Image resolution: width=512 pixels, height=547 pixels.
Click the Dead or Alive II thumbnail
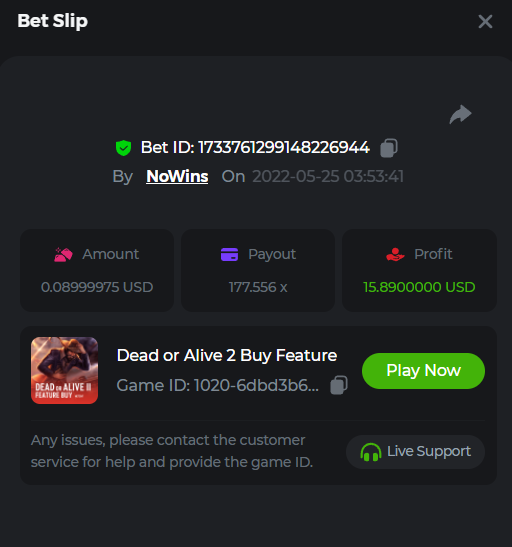click(x=65, y=370)
